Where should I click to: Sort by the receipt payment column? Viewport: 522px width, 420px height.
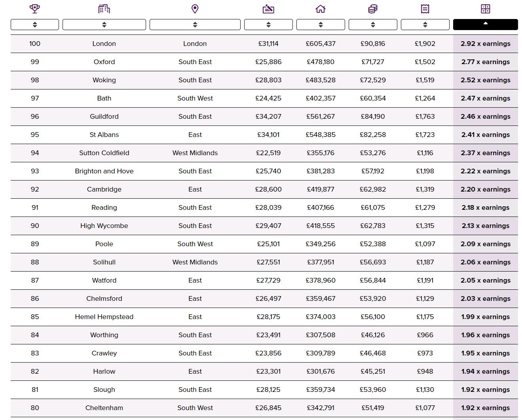(x=425, y=25)
